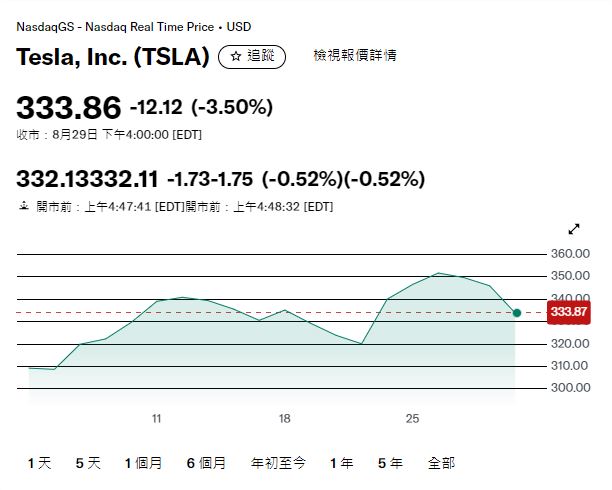This screenshot has width=612, height=490.
Task: Select the 1 年 time range
Action: 342,463
